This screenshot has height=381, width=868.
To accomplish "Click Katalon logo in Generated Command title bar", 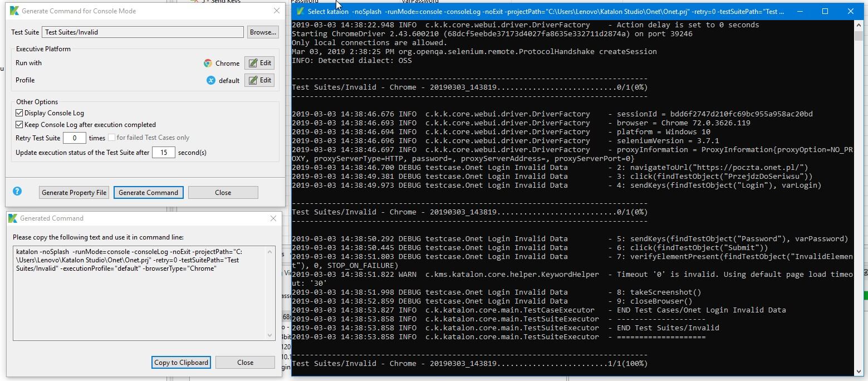I will [13, 218].
